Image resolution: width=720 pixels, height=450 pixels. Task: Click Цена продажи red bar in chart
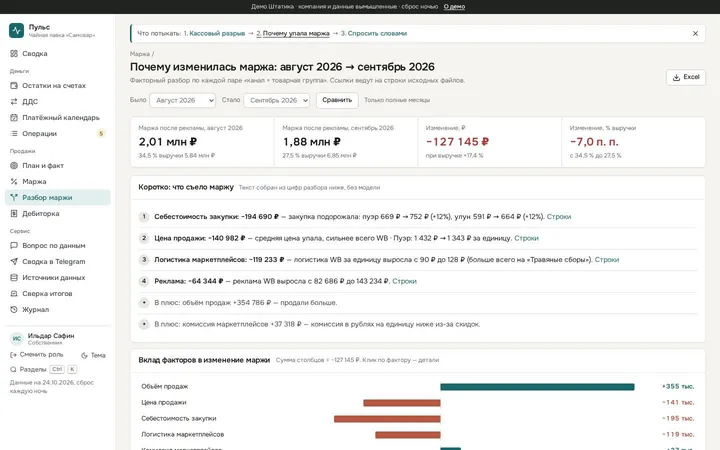[x=402, y=403]
